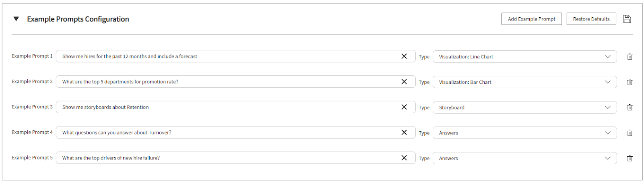The width and height of the screenshot is (644, 182).
Task: Delete Example Prompt 4 with trash icon
Action: 630,133
